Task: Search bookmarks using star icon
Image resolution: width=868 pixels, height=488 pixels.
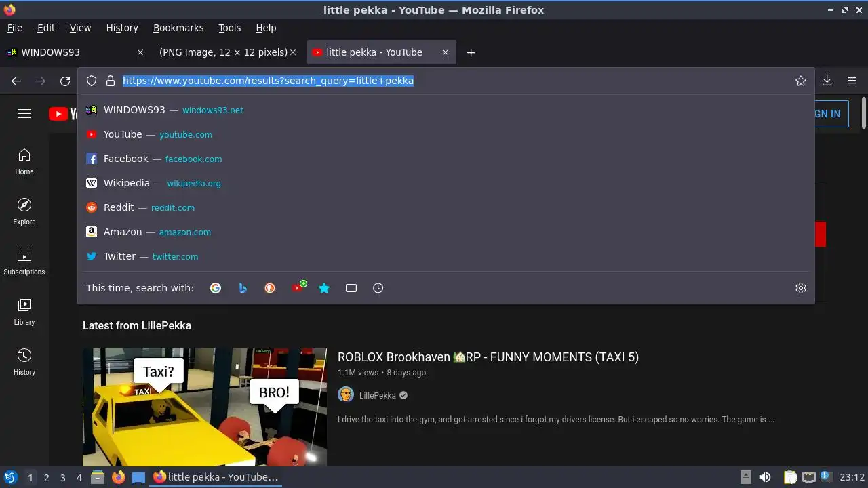Action: [324, 288]
